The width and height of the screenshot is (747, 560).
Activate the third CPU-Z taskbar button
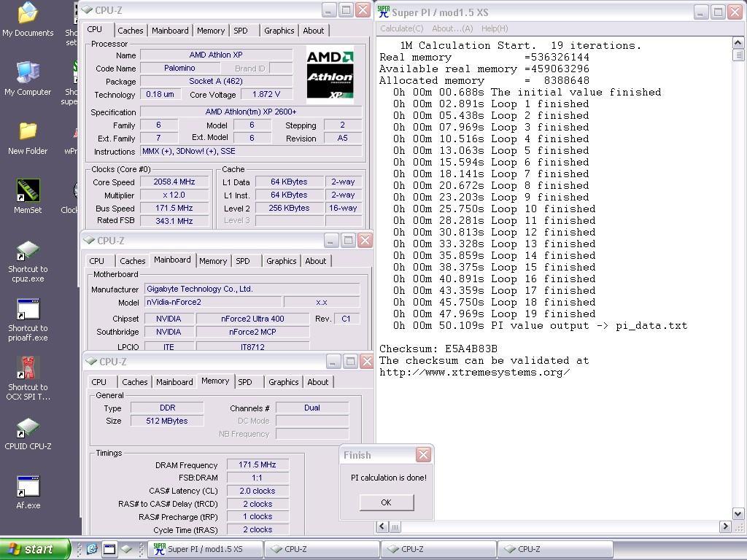(x=554, y=549)
